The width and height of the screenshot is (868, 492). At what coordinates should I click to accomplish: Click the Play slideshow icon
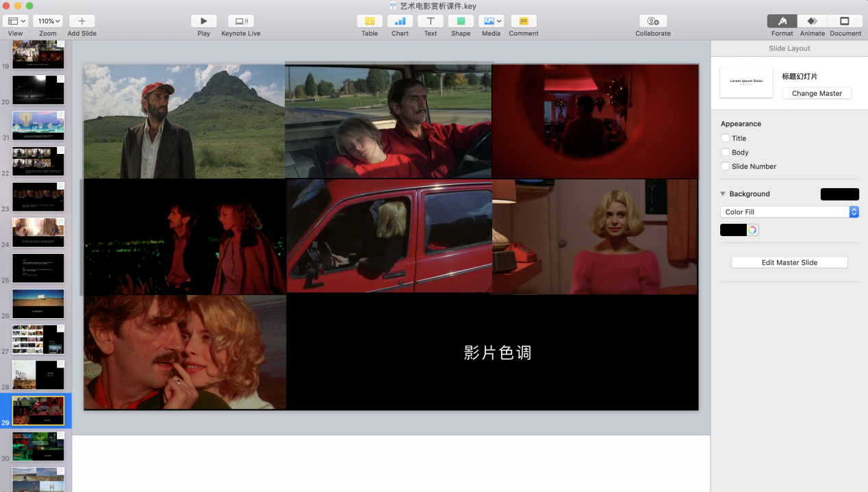203,21
